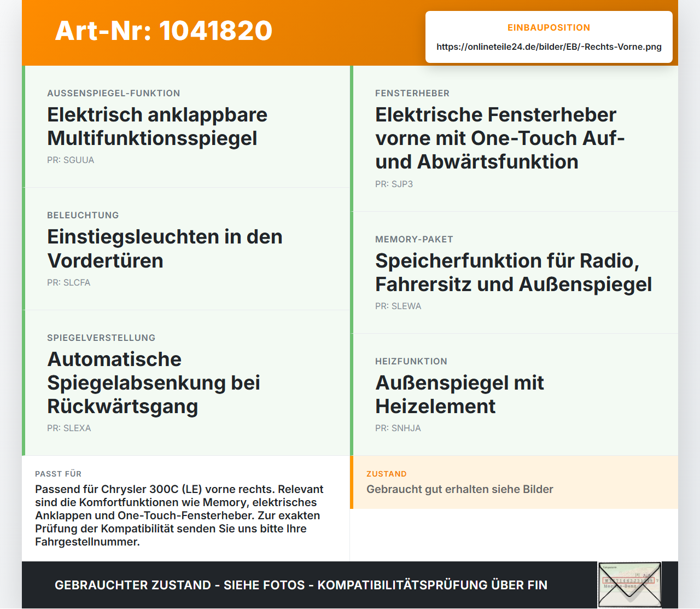700x609 pixels.
Task: Select Speicherfunktion für Radio title
Action: [514, 272]
